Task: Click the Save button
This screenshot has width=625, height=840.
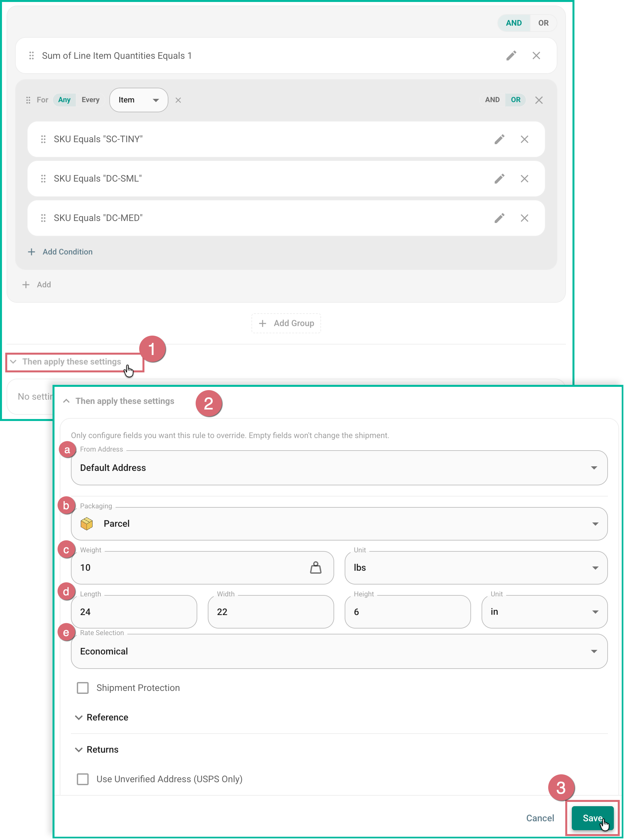Action: tap(593, 818)
